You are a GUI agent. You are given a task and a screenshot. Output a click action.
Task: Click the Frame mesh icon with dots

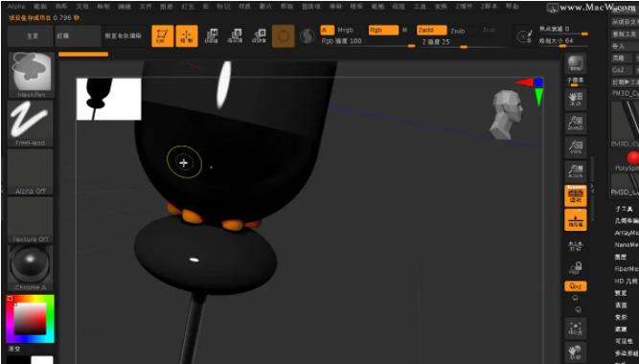click(576, 329)
